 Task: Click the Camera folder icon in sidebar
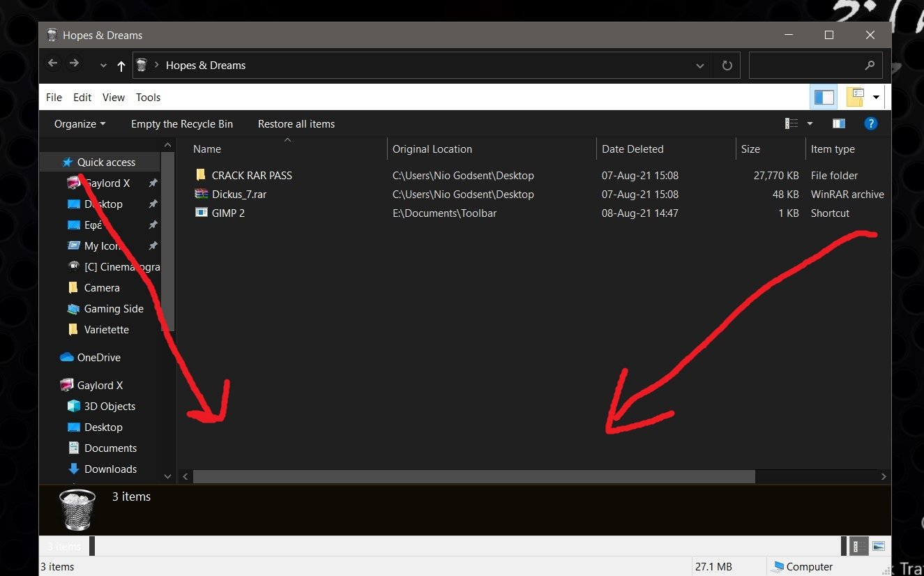[73, 287]
